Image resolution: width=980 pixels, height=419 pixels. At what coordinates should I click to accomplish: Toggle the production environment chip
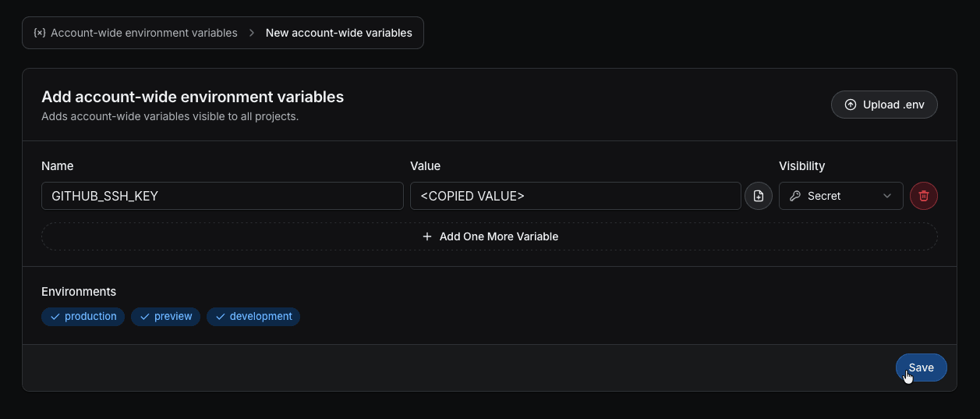[x=83, y=316]
